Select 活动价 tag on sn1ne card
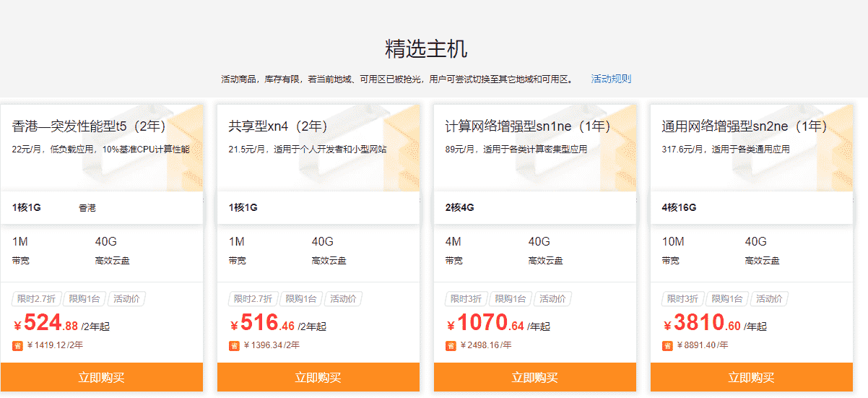 553,299
